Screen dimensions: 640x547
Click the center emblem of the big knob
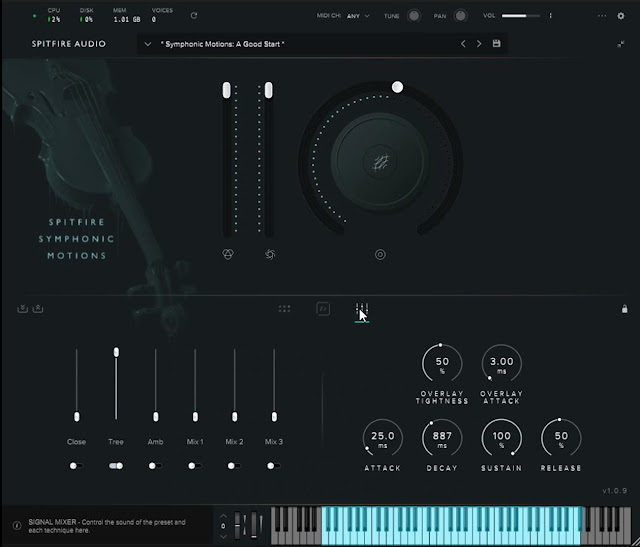click(x=380, y=162)
